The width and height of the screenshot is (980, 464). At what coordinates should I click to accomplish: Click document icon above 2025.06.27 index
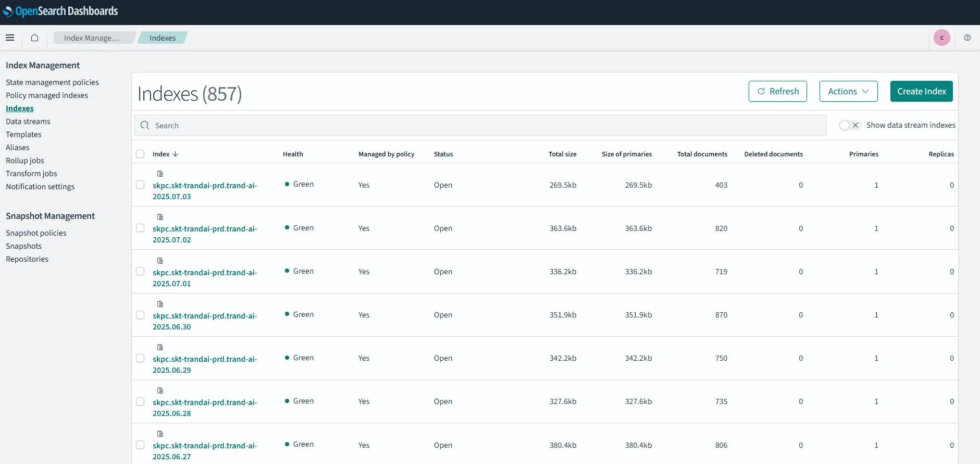coord(160,434)
